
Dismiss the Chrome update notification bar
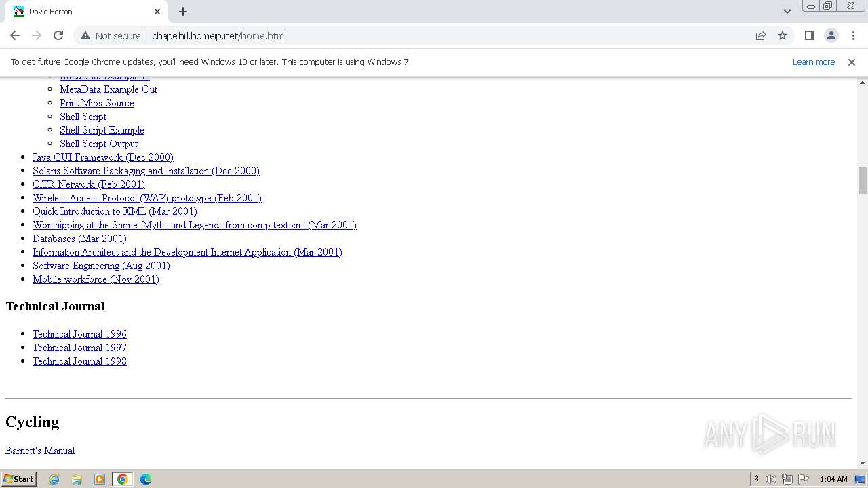852,62
